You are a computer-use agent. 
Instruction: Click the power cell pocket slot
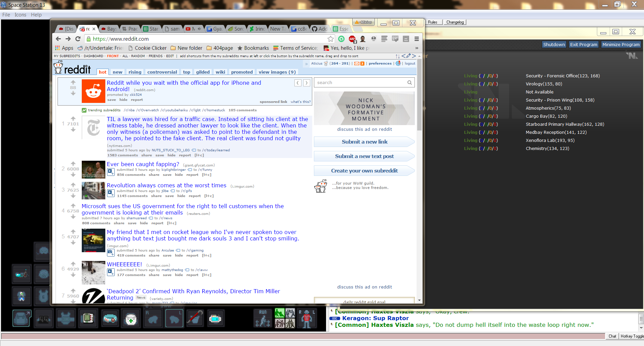click(215, 318)
